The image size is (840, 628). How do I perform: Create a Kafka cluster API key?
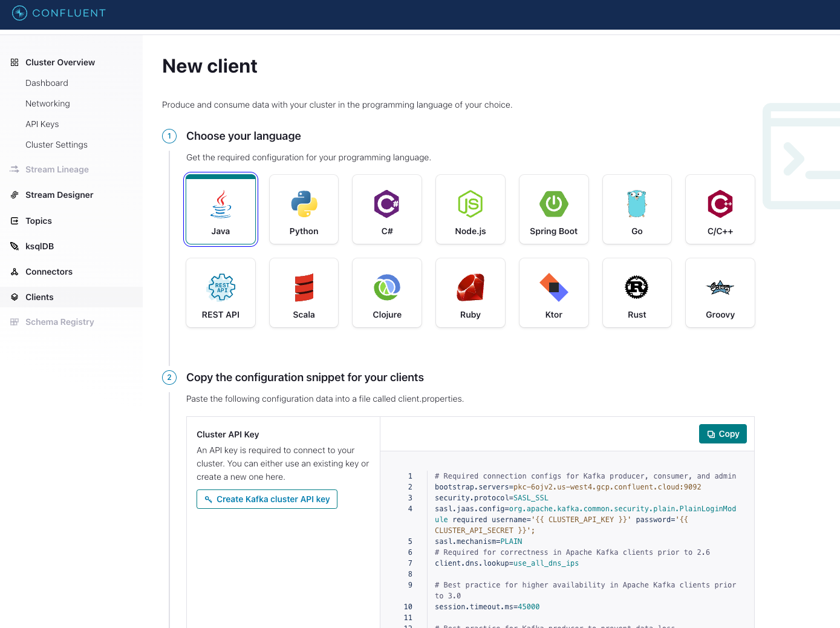coord(267,499)
